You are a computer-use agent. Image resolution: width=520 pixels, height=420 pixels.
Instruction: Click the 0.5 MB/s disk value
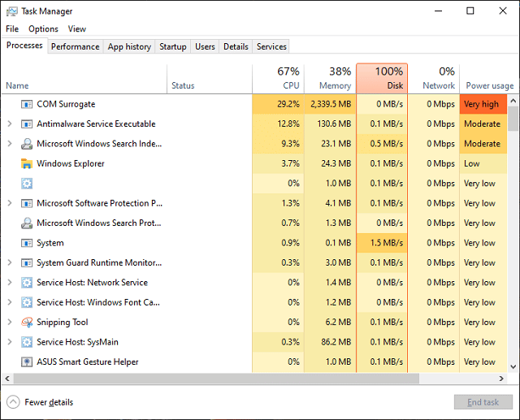coord(387,144)
